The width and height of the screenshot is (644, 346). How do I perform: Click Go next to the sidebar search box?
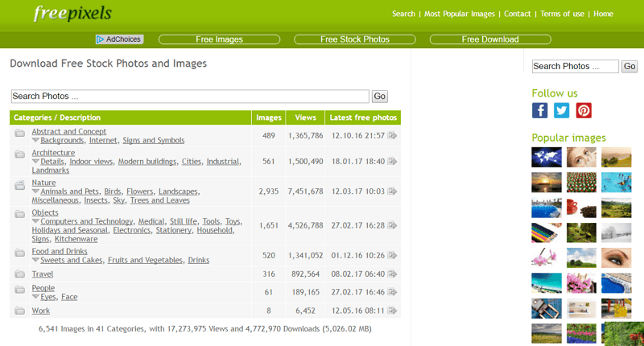[630, 66]
